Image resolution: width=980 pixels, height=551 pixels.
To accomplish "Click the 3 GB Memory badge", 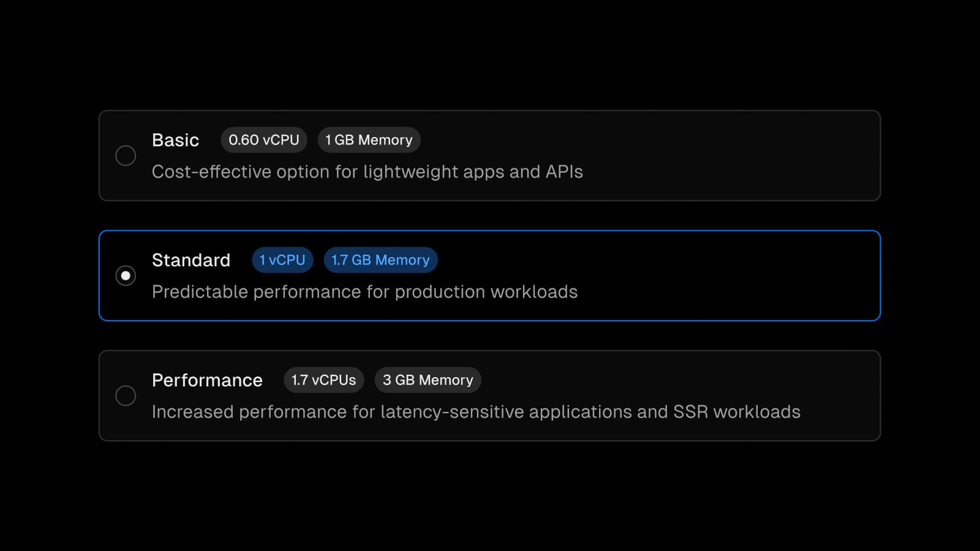I will tap(428, 380).
